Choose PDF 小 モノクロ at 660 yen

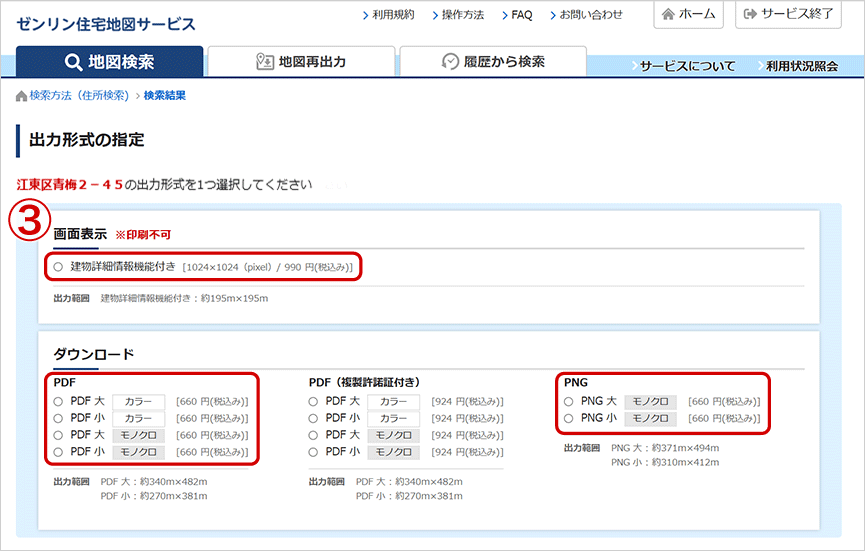[x=58, y=452]
